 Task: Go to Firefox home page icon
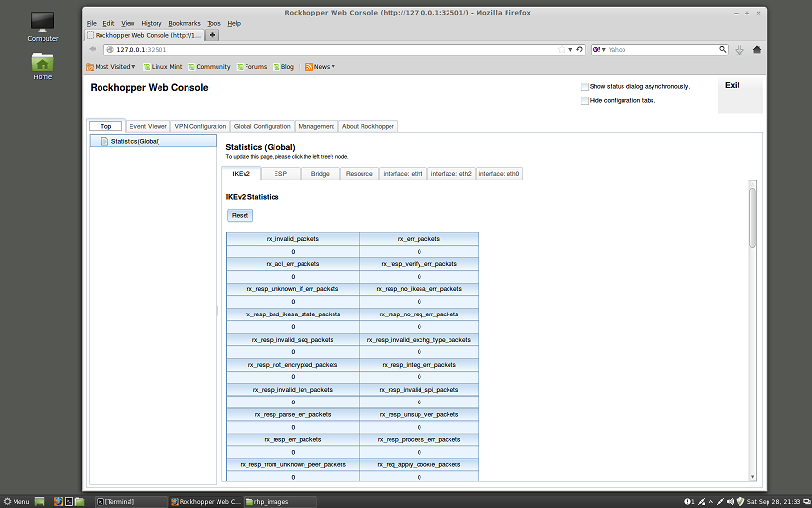click(756, 49)
